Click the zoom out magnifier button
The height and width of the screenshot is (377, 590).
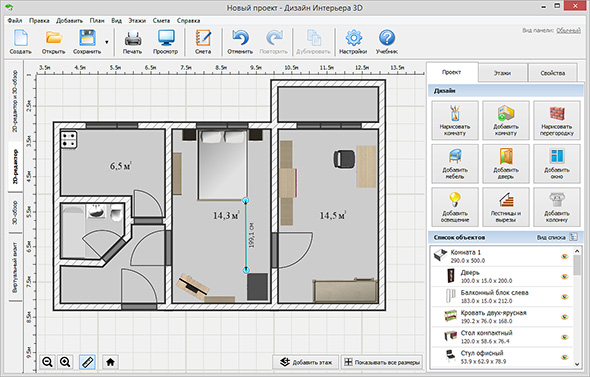47,362
